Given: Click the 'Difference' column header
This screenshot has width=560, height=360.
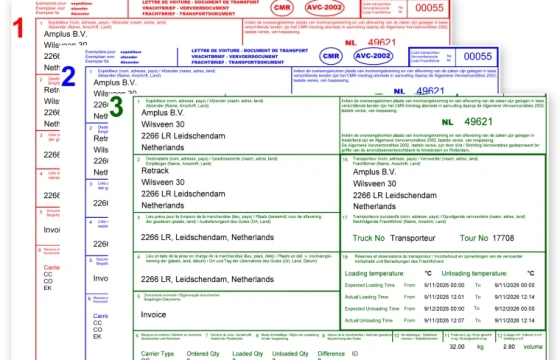Looking at the screenshot, I should (x=331, y=354).
